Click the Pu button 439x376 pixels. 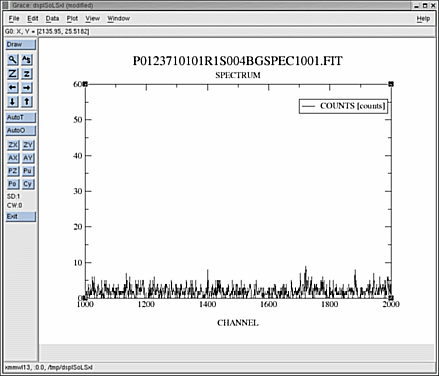pyautogui.click(x=28, y=171)
